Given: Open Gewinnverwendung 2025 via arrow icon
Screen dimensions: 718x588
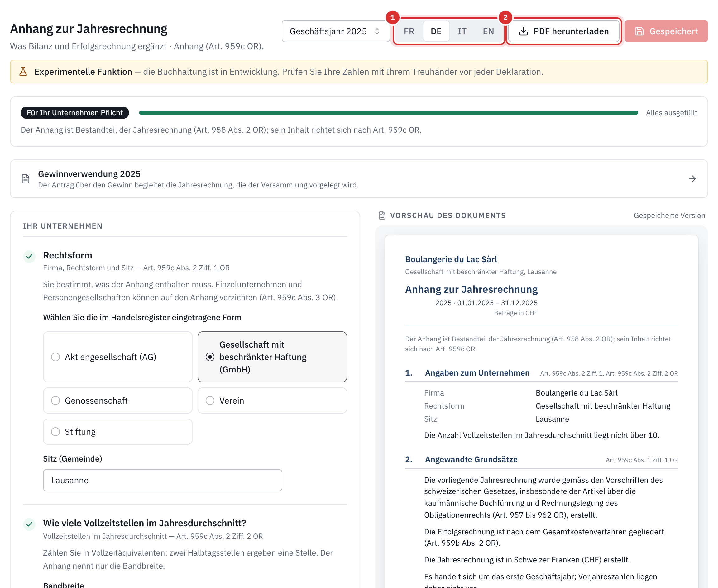Looking at the screenshot, I should coord(692,179).
